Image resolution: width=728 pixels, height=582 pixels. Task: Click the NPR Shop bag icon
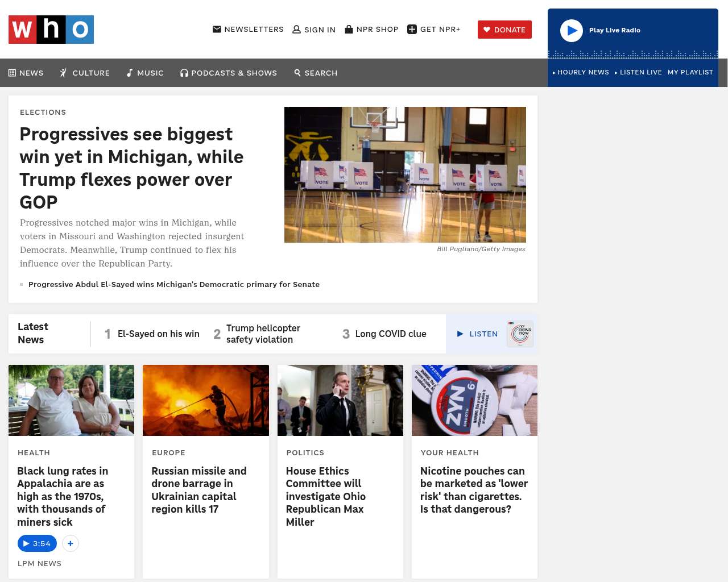[x=349, y=29]
